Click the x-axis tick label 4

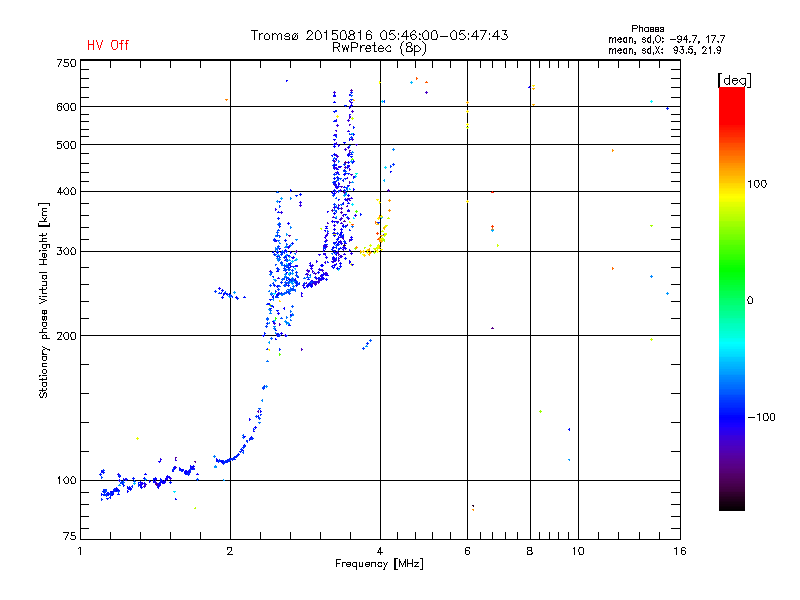click(380, 551)
